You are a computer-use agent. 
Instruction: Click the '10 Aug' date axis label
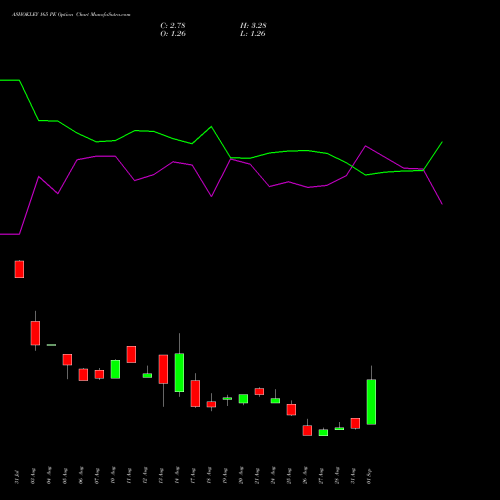113,476
